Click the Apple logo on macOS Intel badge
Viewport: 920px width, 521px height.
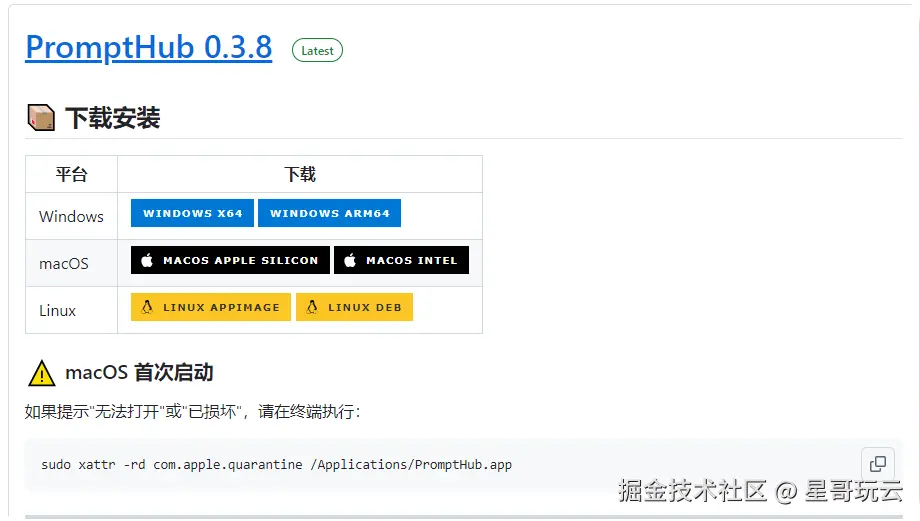[350, 260]
